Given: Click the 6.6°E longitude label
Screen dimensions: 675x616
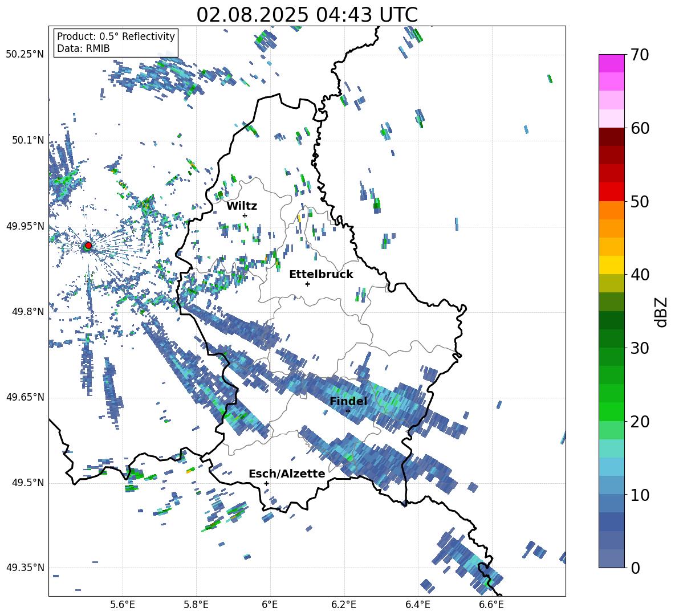Looking at the screenshot, I should point(491,605).
